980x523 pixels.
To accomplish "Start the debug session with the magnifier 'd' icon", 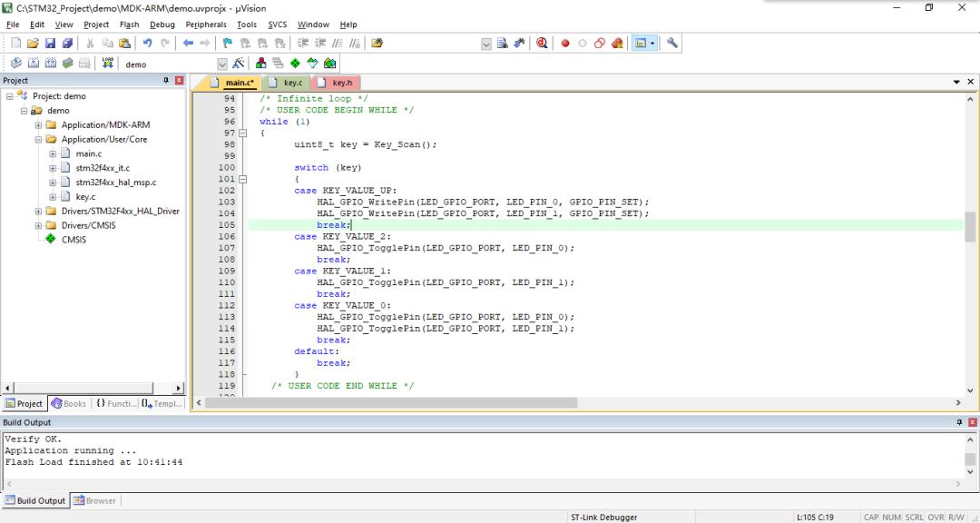I will 542,44.
